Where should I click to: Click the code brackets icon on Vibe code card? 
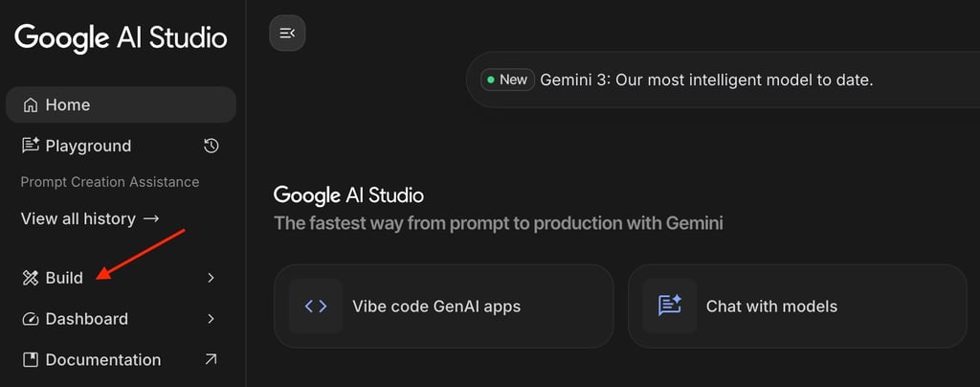pyautogui.click(x=316, y=307)
